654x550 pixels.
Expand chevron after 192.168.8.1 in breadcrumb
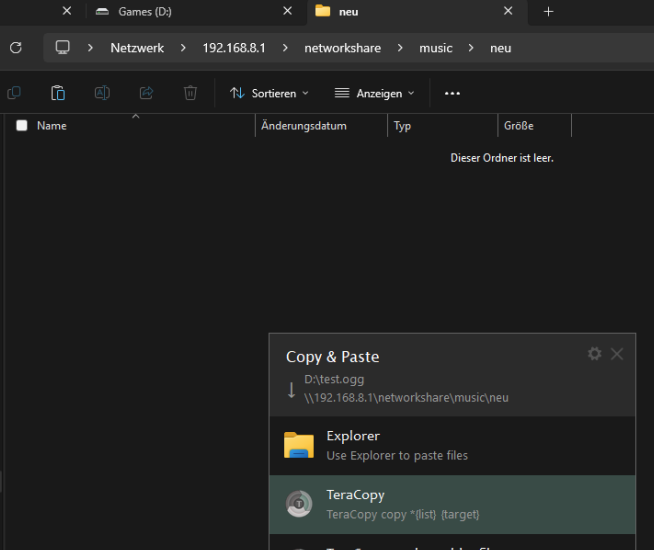[285, 48]
